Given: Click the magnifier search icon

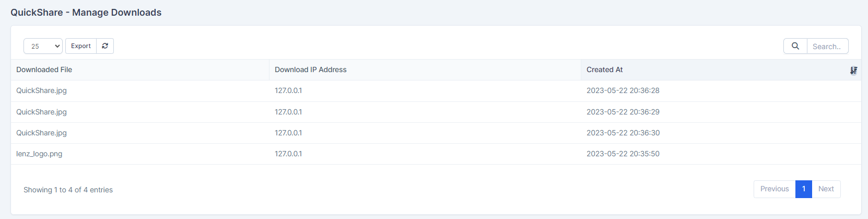Looking at the screenshot, I should coord(795,46).
